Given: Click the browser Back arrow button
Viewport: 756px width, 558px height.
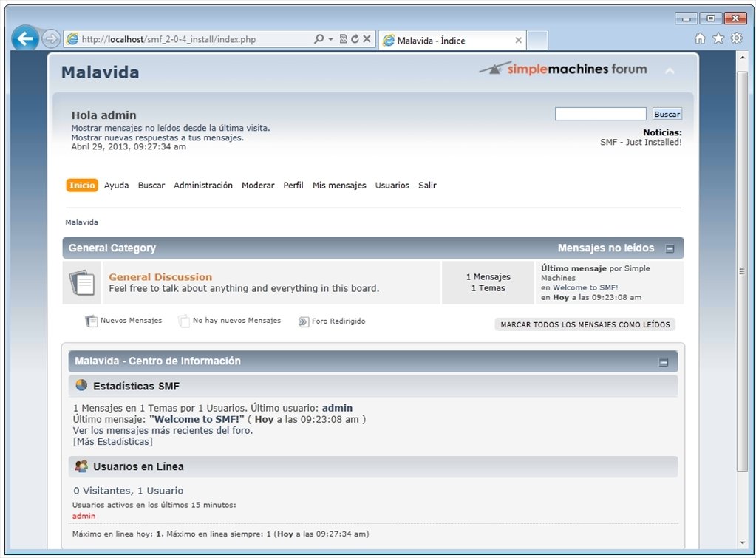Looking at the screenshot, I should click(25, 38).
